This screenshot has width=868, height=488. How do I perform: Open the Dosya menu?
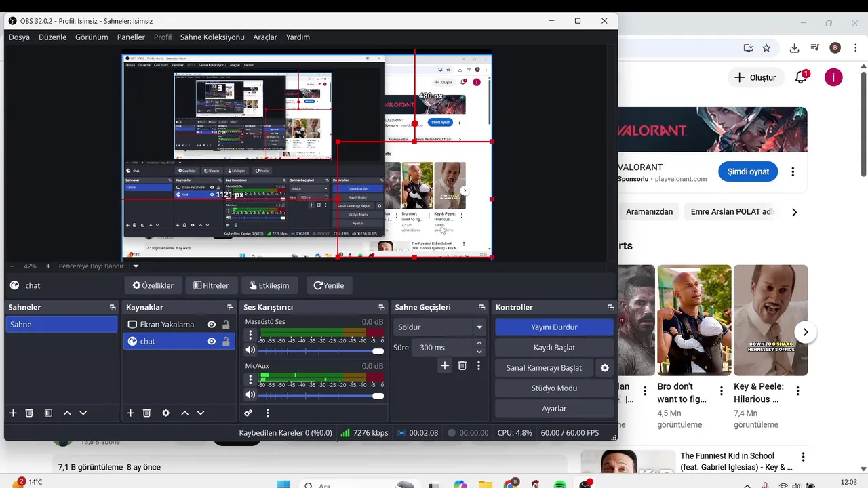[19, 37]
